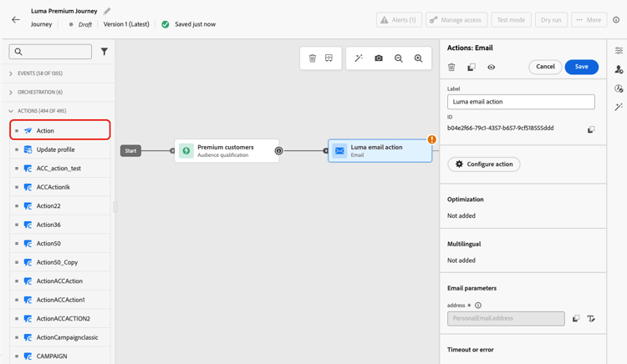Screen dimensions: 627x364
Task: Click the magic wand canvas tool
Action: pyautogui.click(x=359, y=58)
